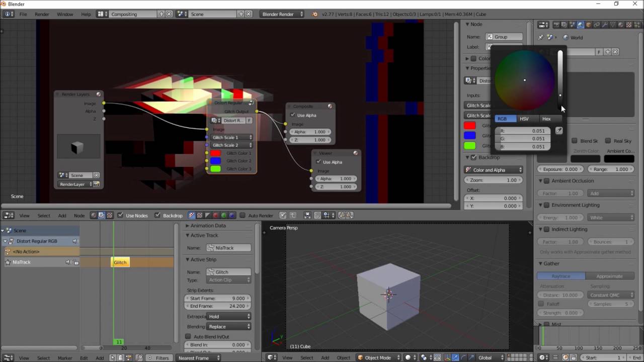
Task: Open the Color and Alpha dropdown
Action: click(494, 170)
